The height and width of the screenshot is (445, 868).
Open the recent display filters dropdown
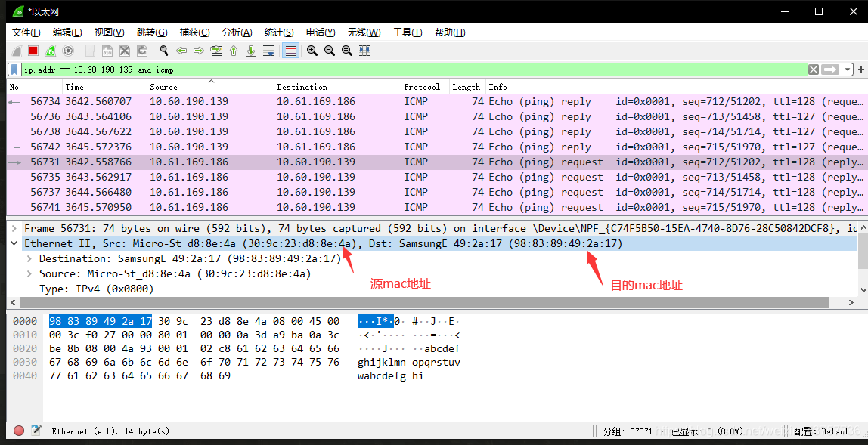coord(847,70)
